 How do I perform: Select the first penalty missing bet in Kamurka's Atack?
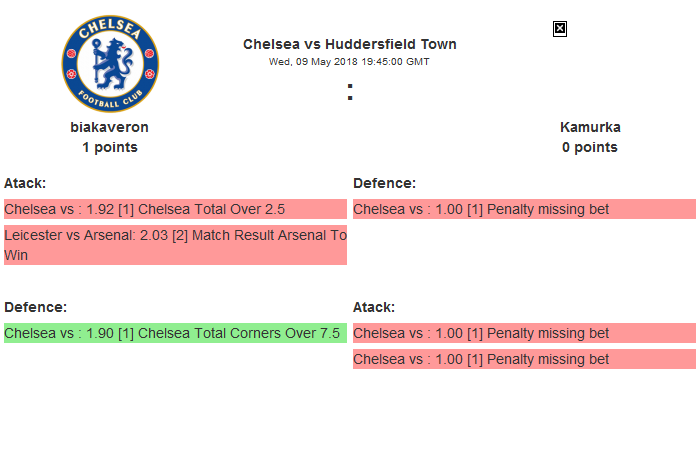523,333
